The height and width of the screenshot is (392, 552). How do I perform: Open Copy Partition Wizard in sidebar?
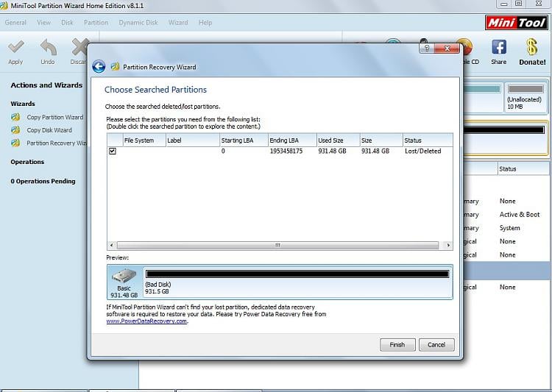pyautogui.click(x=55, y=117)
